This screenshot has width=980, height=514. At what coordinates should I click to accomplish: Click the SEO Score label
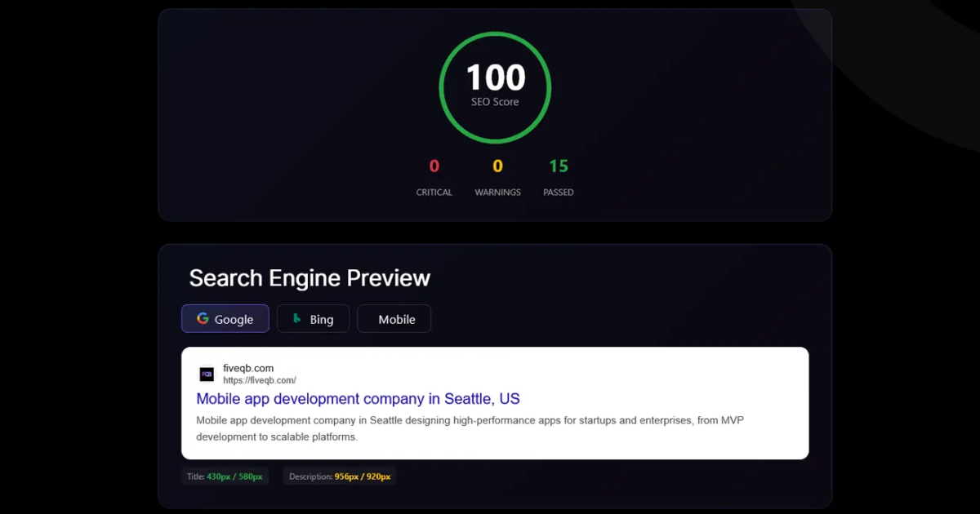click(495, 102)
